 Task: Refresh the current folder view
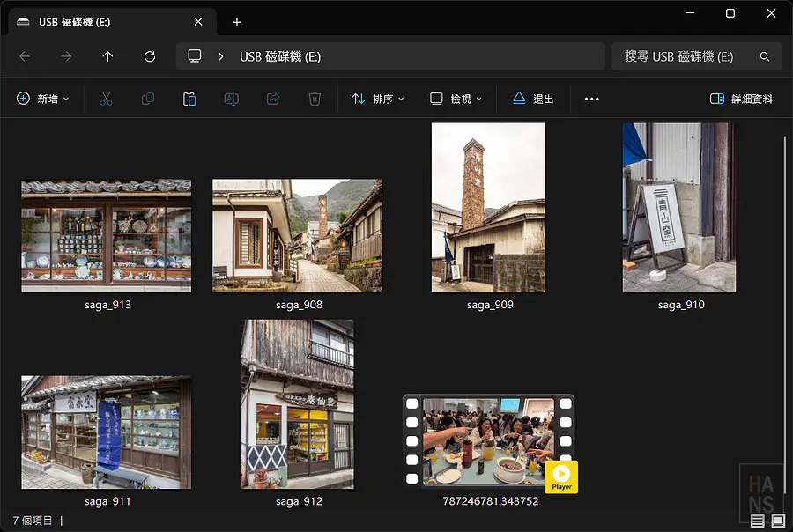(x=150, y=56)
